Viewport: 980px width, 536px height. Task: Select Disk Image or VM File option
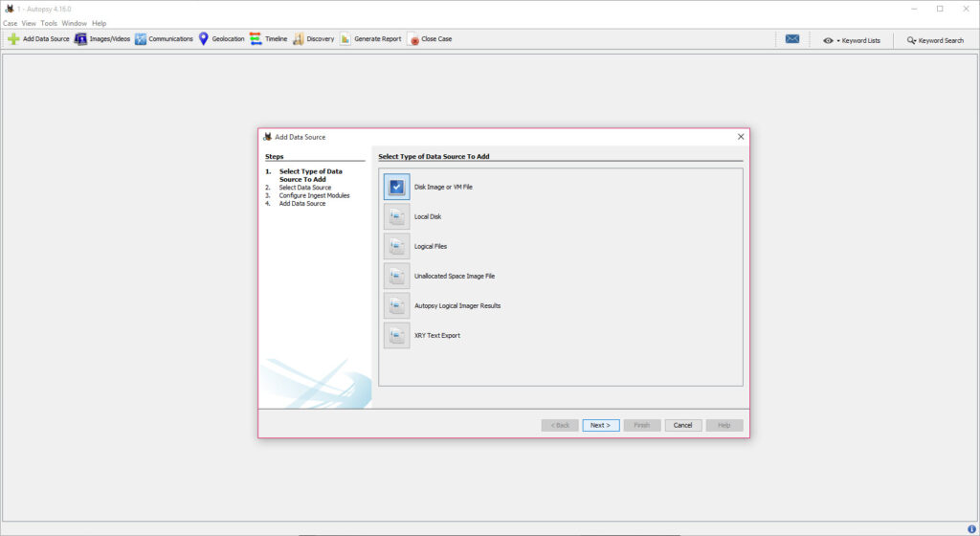click(396, 187)
